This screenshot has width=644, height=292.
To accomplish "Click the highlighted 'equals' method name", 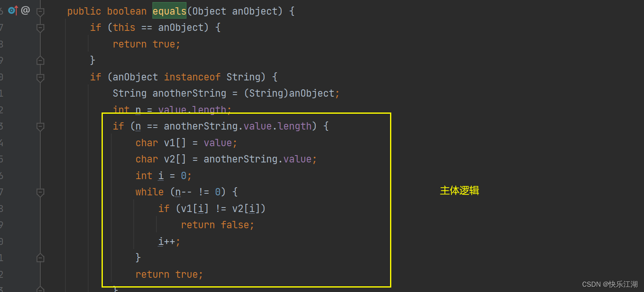I will pyautogui.click(x=169, y=11).
